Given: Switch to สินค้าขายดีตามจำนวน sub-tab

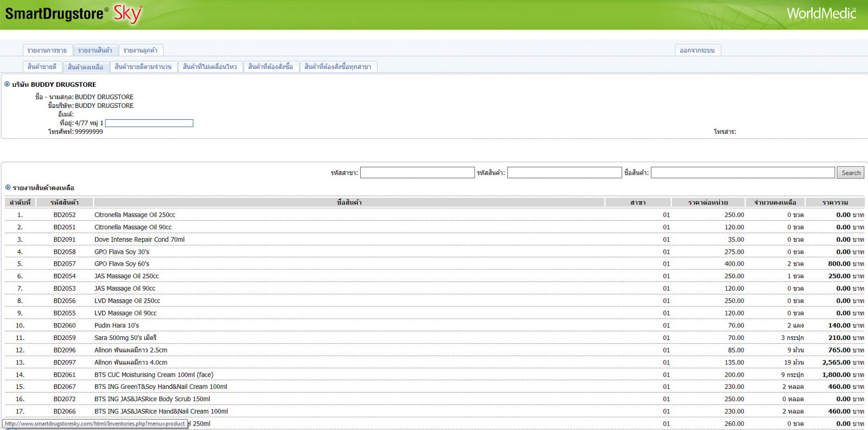Looking at the screenshot, I should (x=143, y=67).
